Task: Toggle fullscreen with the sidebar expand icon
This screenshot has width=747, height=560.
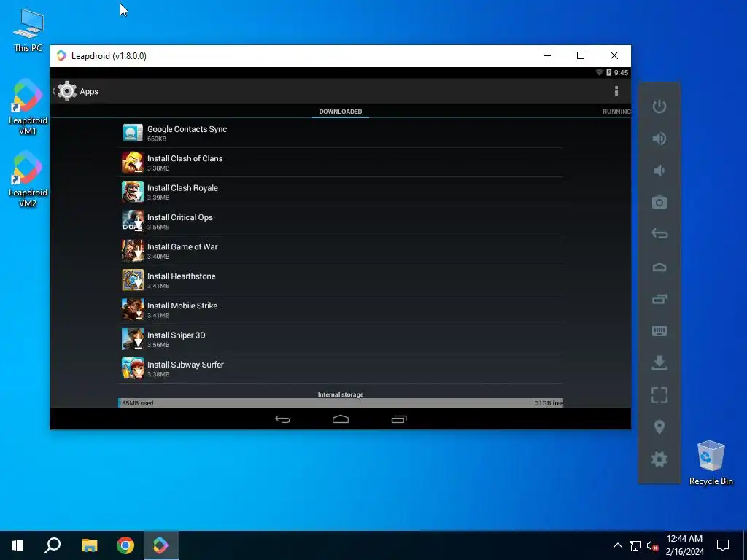Action: click(659, 395)
